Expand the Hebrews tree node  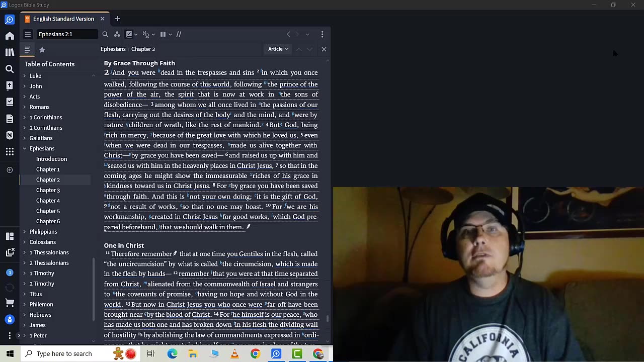(x=24, y=315)
